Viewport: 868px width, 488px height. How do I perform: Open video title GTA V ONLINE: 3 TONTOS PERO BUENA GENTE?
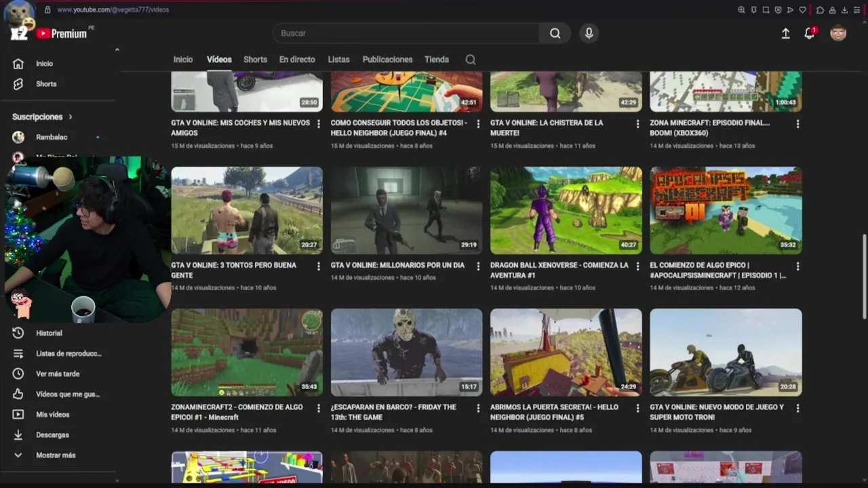tap(234, 270)
